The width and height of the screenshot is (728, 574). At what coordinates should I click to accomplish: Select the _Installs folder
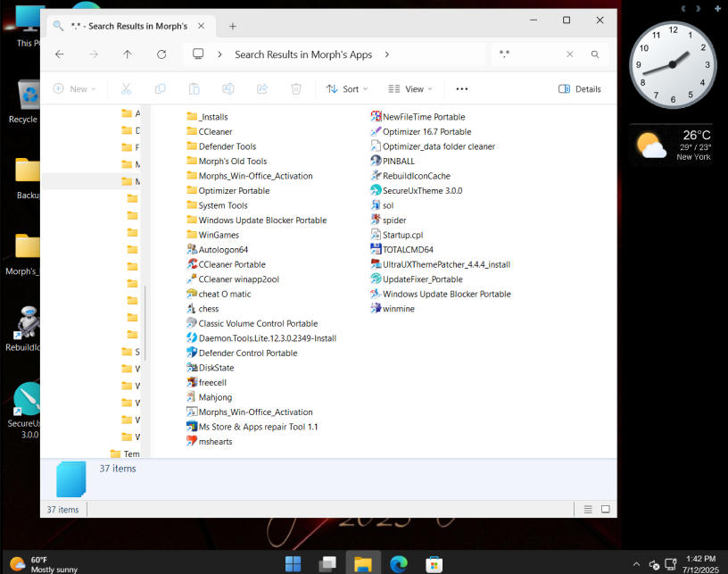pos(207,117)
